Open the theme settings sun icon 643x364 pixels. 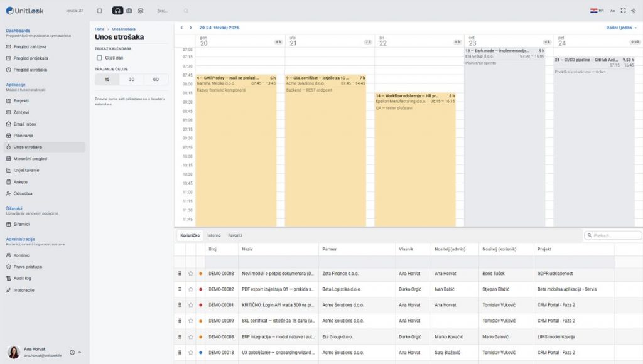633,11
